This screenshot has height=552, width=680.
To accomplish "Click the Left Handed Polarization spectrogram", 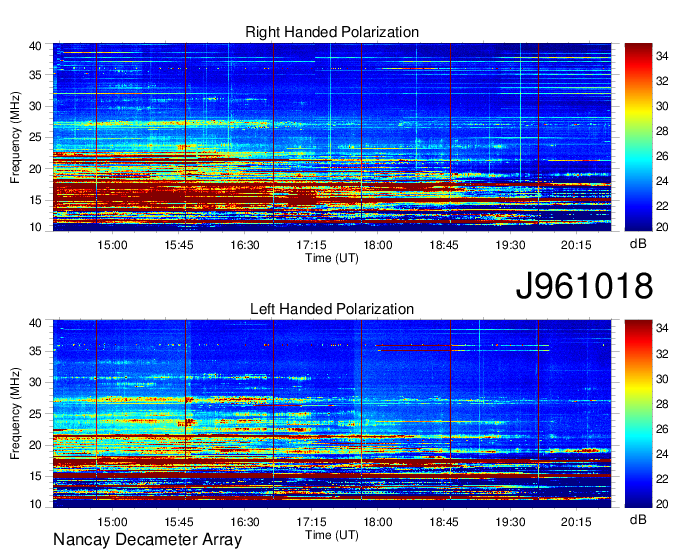I will pyautogui.click(x=332, y=414).
